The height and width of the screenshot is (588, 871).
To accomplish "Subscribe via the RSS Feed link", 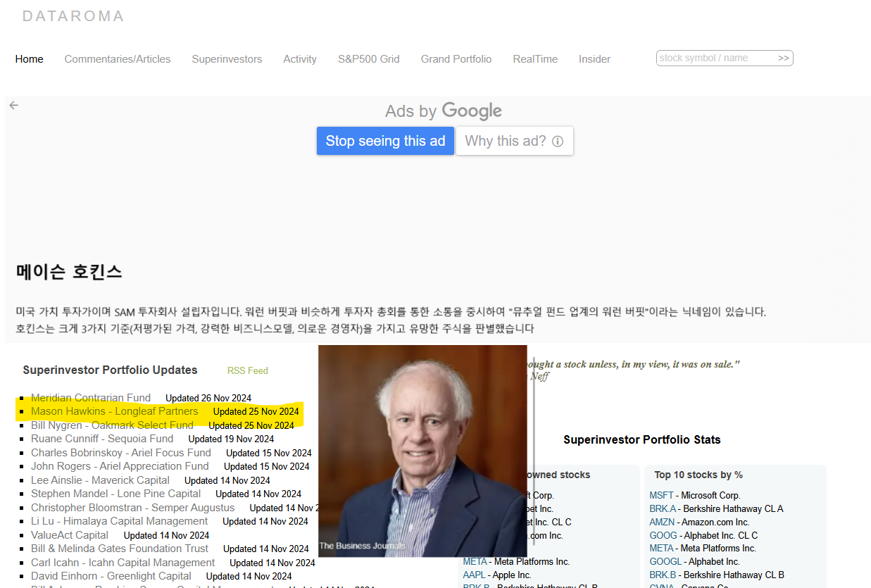I will [x=247, y=370].
